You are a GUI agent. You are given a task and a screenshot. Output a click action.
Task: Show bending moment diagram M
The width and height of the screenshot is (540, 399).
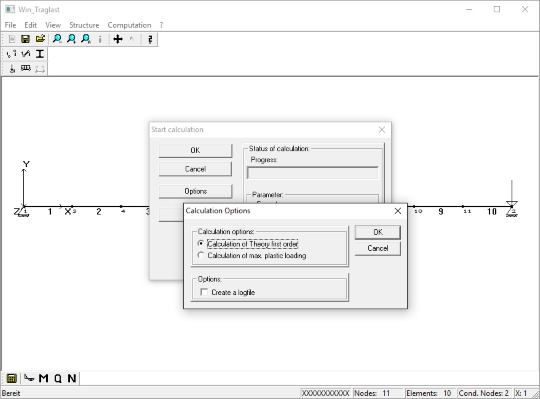coord(44,378)
